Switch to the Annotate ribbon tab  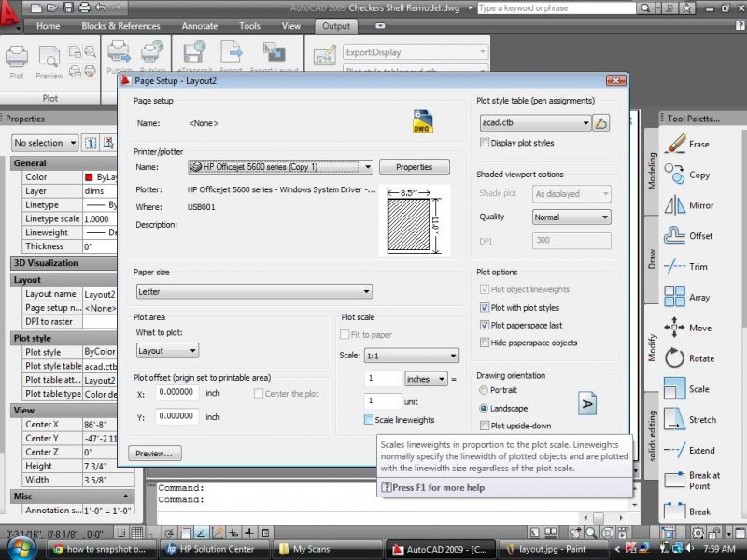(200, 26)
